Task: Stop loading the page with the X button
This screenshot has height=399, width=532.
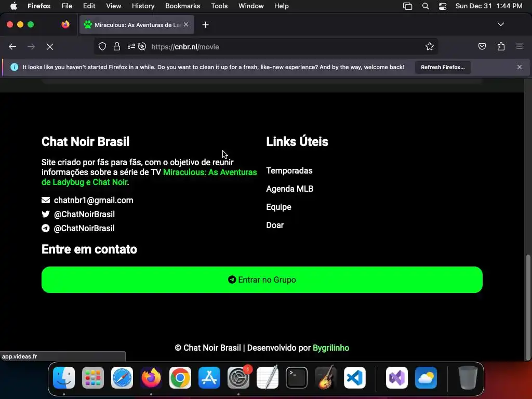Action: pyautogui.click(x=50, y=46)
